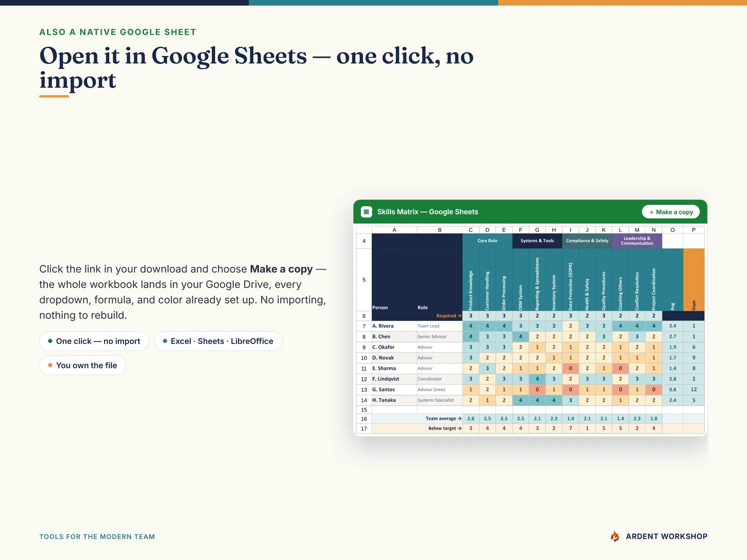Screen dimensions: 747x560
Task: Select column A header
Action: [x=395, y=230]
